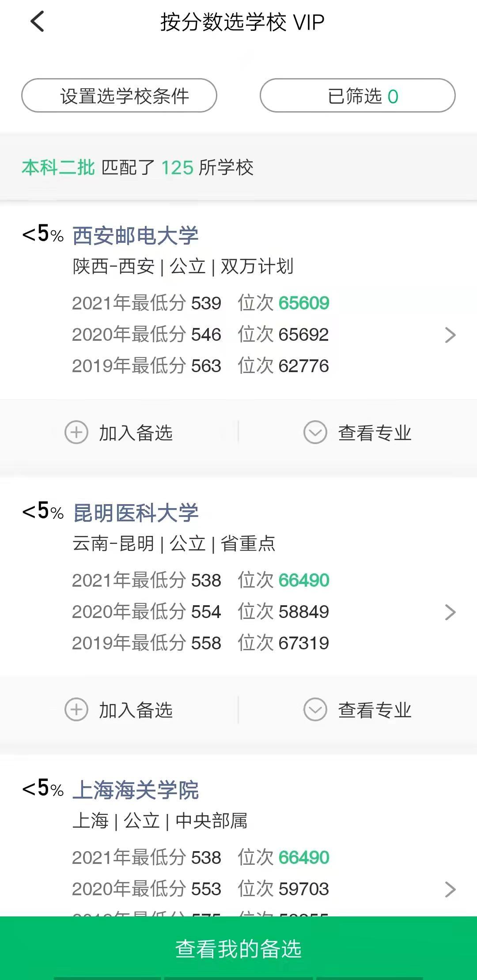This screenshot has width=477, height=980.
Task: Click plus icon for 西安邮电大学 加入备选
Action: click(76, 432)
